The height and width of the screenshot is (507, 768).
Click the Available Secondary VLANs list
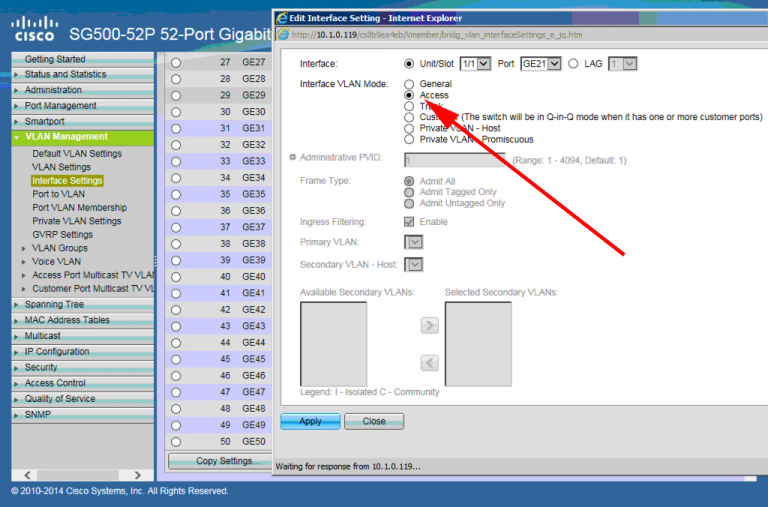click(x=333, y=344)
